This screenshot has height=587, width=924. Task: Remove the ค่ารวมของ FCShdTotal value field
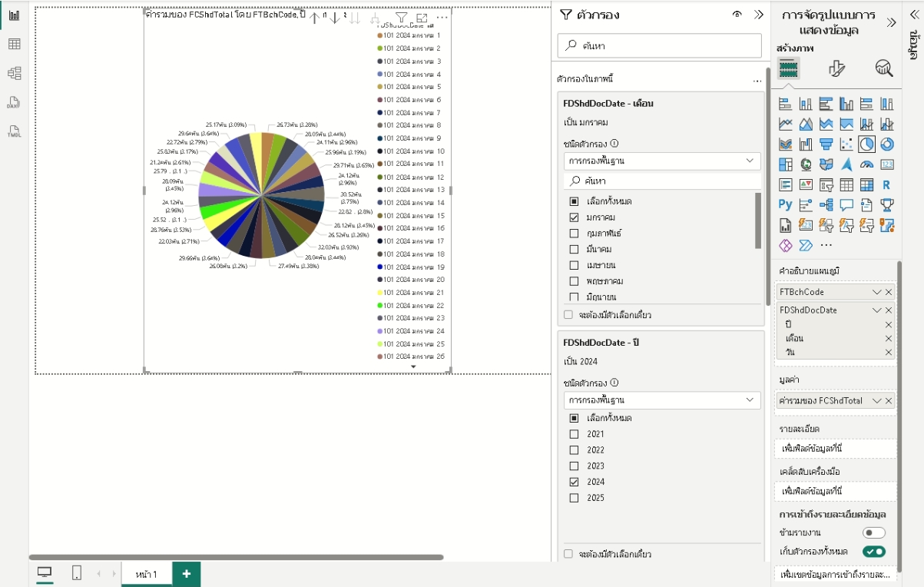click(x=889, y=401)
